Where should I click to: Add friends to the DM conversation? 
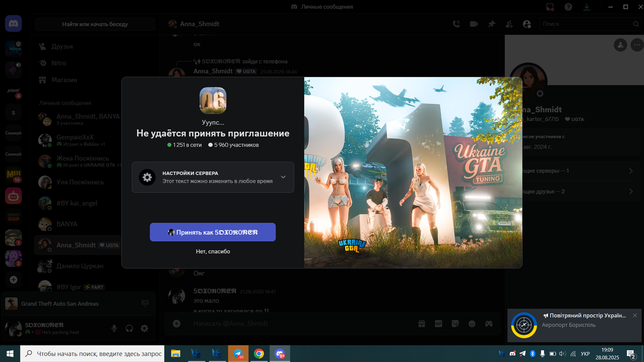pos(509,24)
